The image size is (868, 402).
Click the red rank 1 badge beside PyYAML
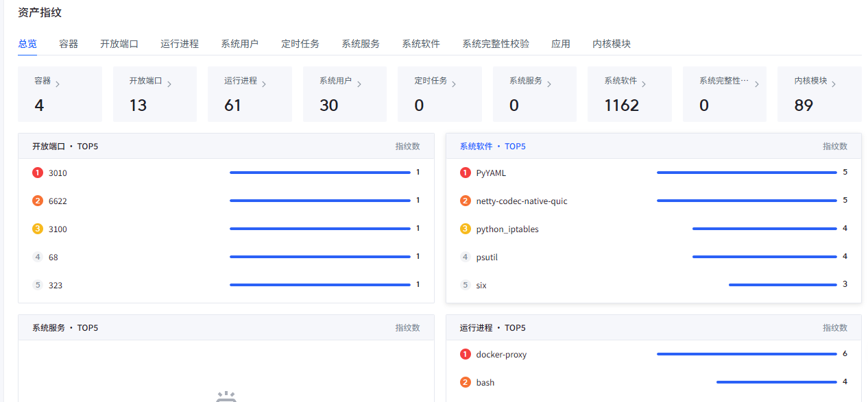click(465, 173)
